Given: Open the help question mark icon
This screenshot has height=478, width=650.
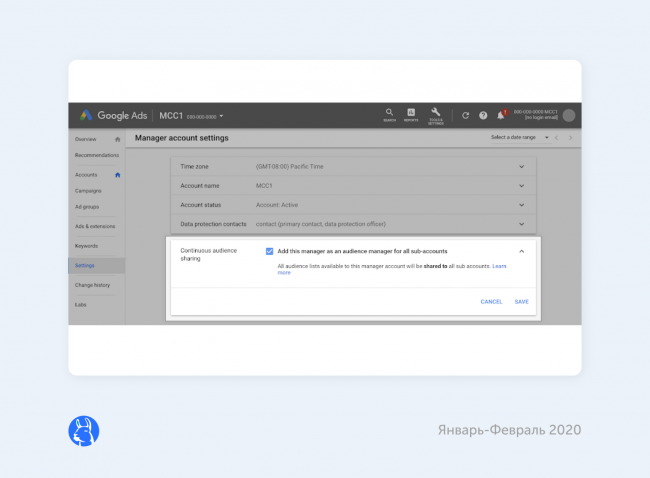Looking at the screenshot, I should click(x=483, y=115).
